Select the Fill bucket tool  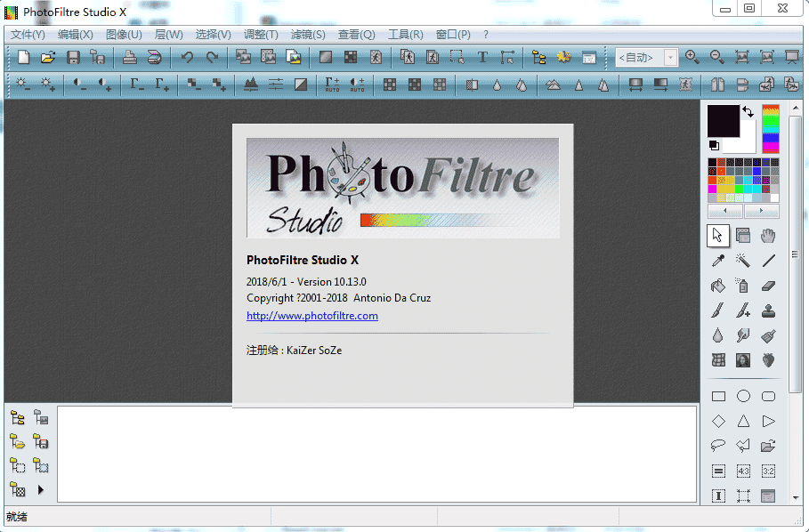coord(716,285)
